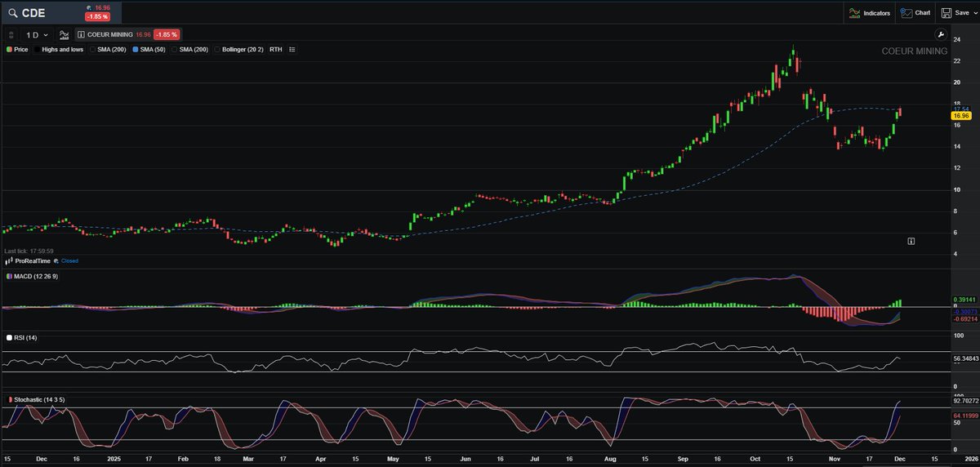
Task: Open chart settings wrench icon
Action: pyautogui.click(x=940, y=35)
